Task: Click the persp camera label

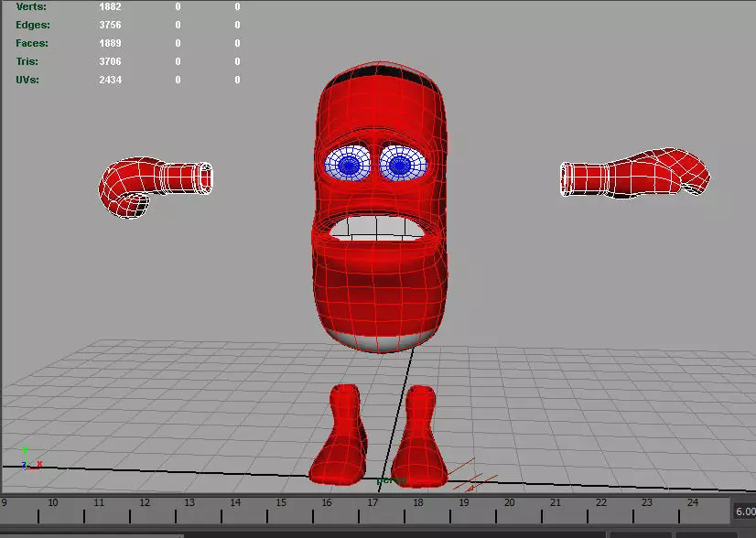Action: click(392, 480)
